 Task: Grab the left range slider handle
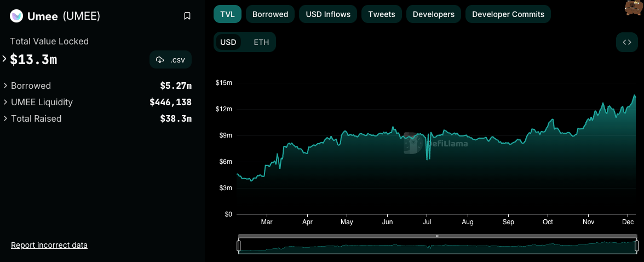pos(239,246)
